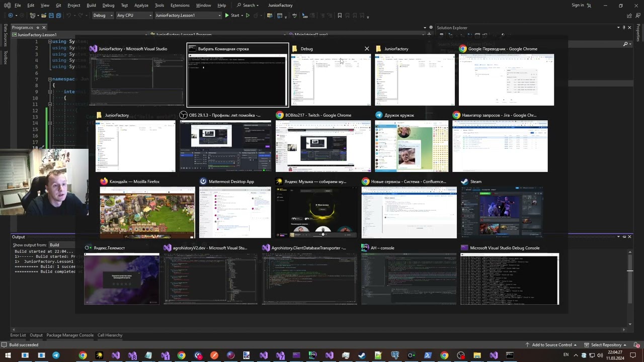Open the Any CPU platform dropdown
This screenshot has height=362, width=644.
pos(134,16)
